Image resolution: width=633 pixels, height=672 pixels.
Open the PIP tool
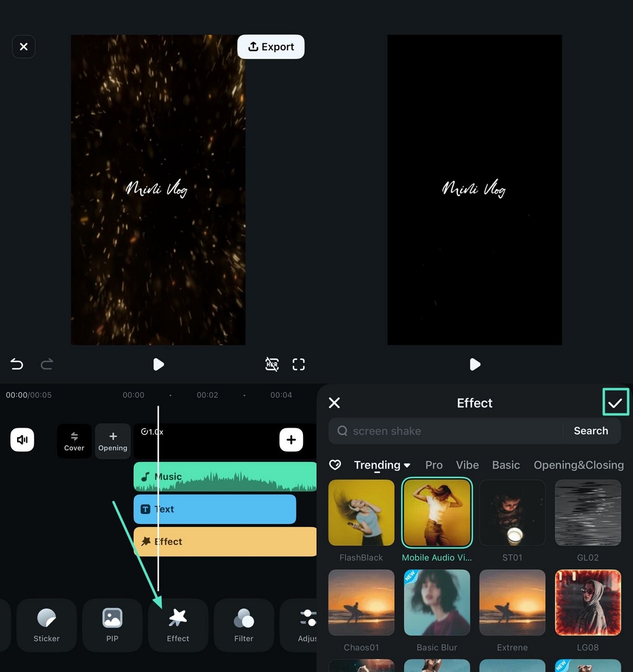pyautogui.click(x=112, y=625)
